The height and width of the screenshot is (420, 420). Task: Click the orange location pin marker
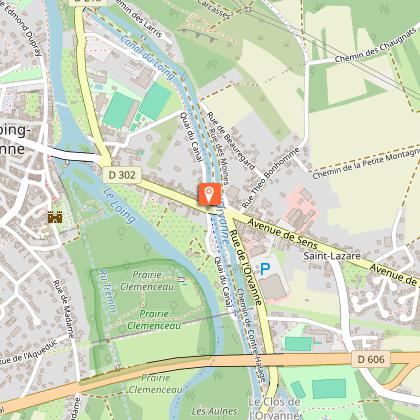point(209,194)
